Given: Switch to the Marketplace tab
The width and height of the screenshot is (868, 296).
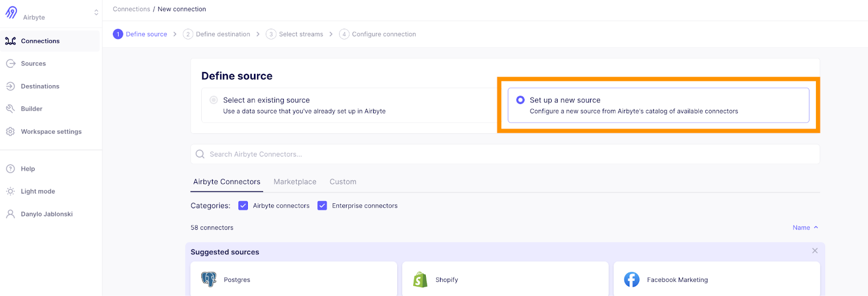Looking at the screenshot, I should pos(295,182).
